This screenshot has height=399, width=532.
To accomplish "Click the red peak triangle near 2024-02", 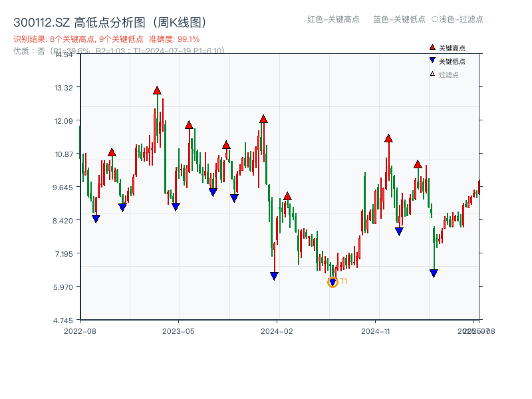I will tap(287, 197).
